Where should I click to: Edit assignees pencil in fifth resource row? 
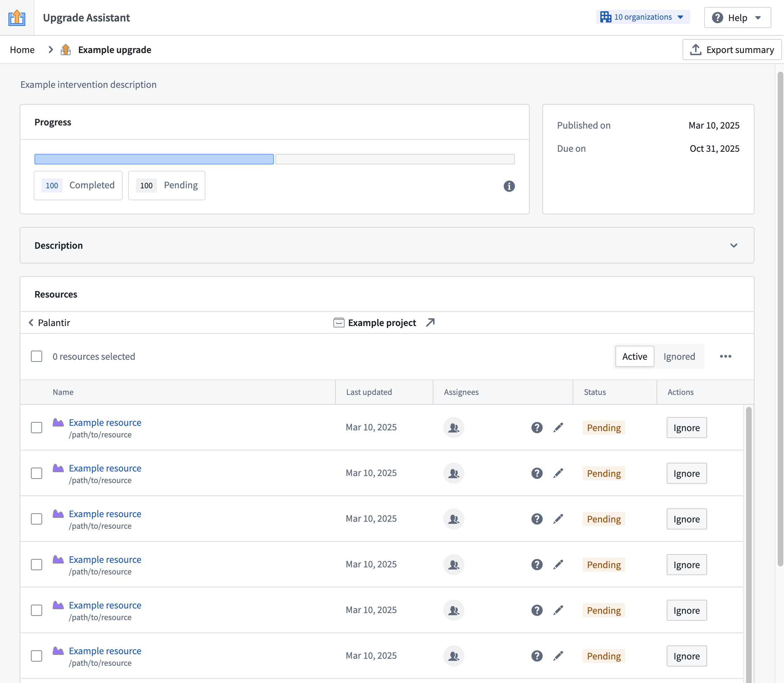click(558, 610)
